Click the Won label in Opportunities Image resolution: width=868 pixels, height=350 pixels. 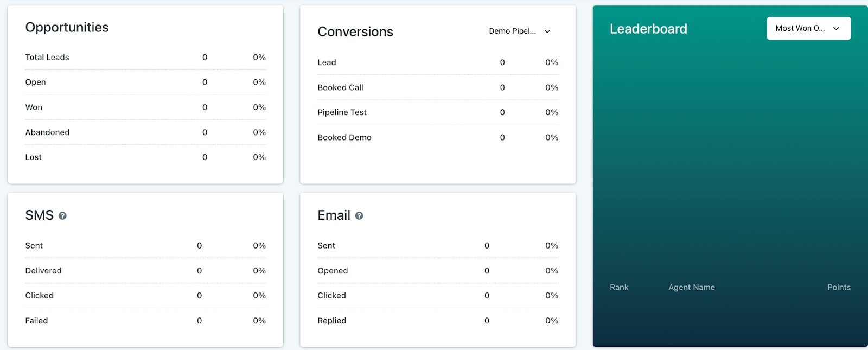tap(34, 107)
